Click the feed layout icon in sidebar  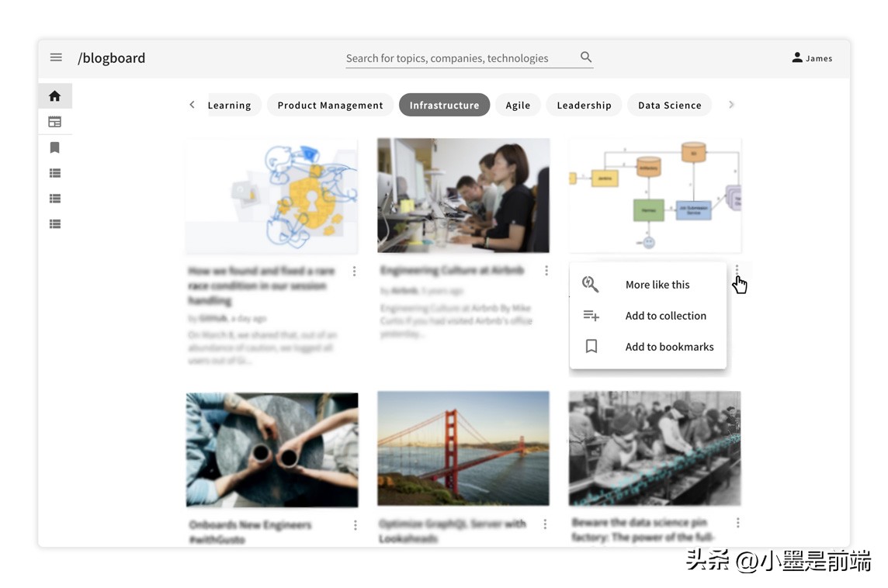click(x=54, y=122)
